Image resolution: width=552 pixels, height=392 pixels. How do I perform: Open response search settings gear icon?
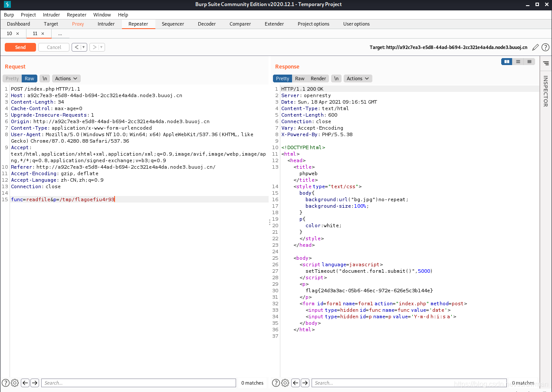[285, 383]
